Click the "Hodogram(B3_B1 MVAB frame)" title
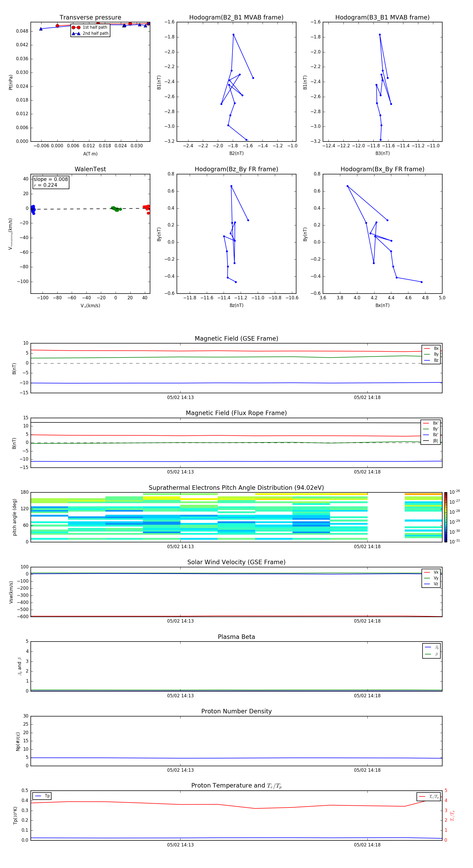 [382, 18]
